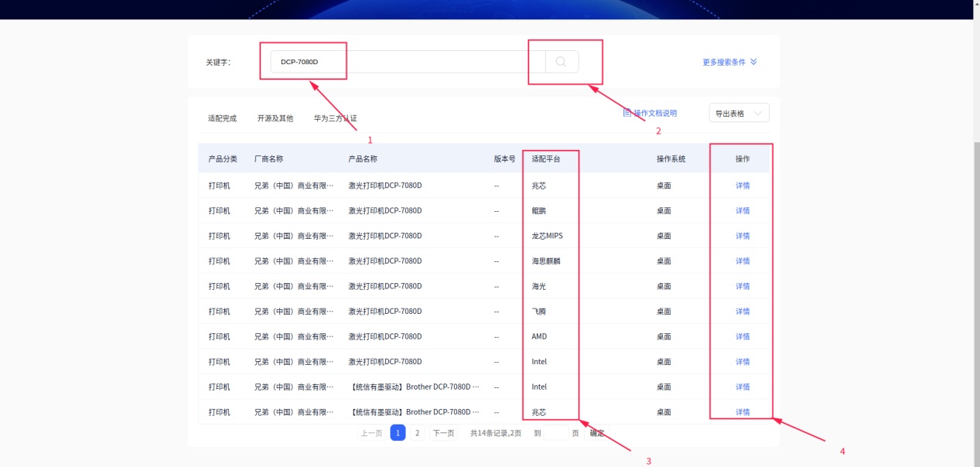Select the 鲲鹏 platform cell

pos(538,210)
